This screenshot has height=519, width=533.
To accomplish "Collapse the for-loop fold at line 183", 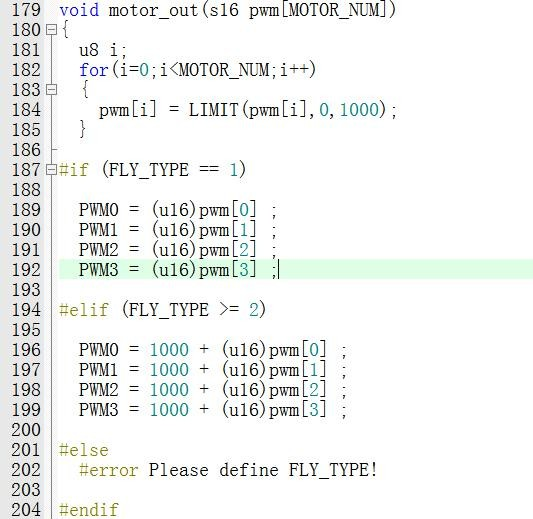I will 51,90.
